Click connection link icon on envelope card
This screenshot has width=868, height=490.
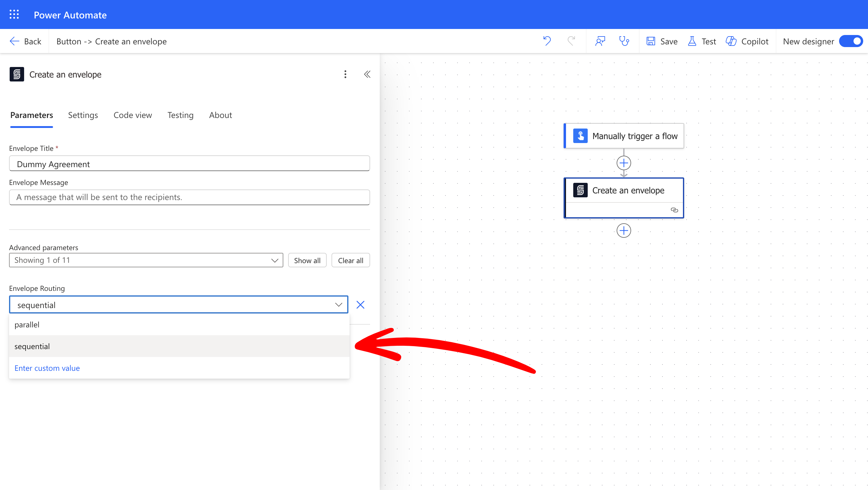pyautogui.click(x=674, y=210)
